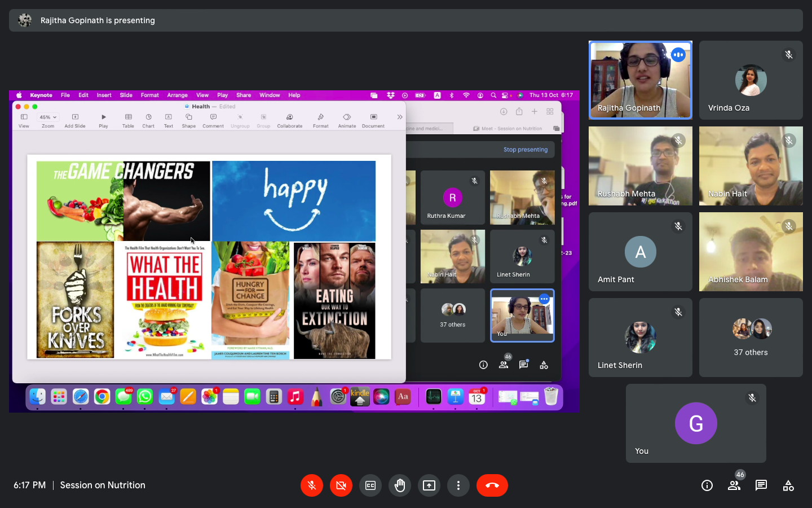Click Add Slide in the Keynote toolbar
This screenshot has width=812, height=508.
tap(75, 120)
